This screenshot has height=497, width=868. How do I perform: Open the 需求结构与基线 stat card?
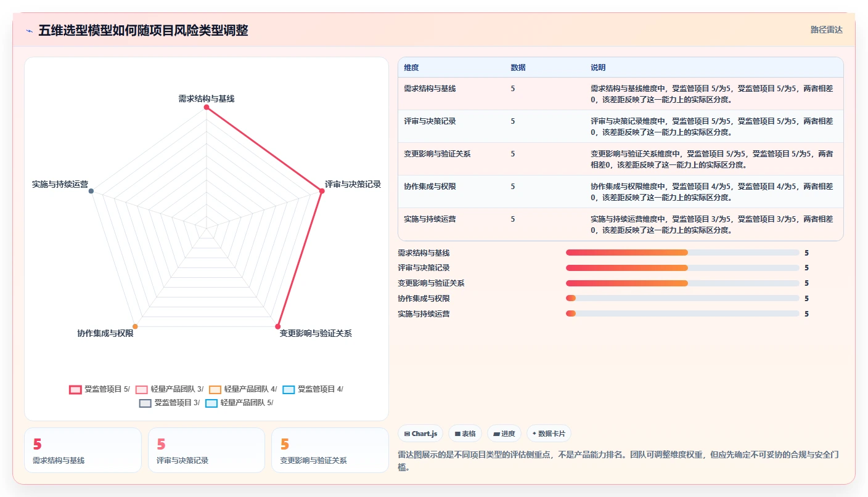pos(83,450)
